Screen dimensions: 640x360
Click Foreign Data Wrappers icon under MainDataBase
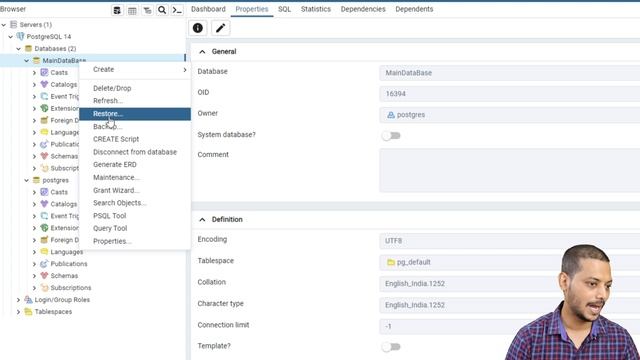pos(44,120)
